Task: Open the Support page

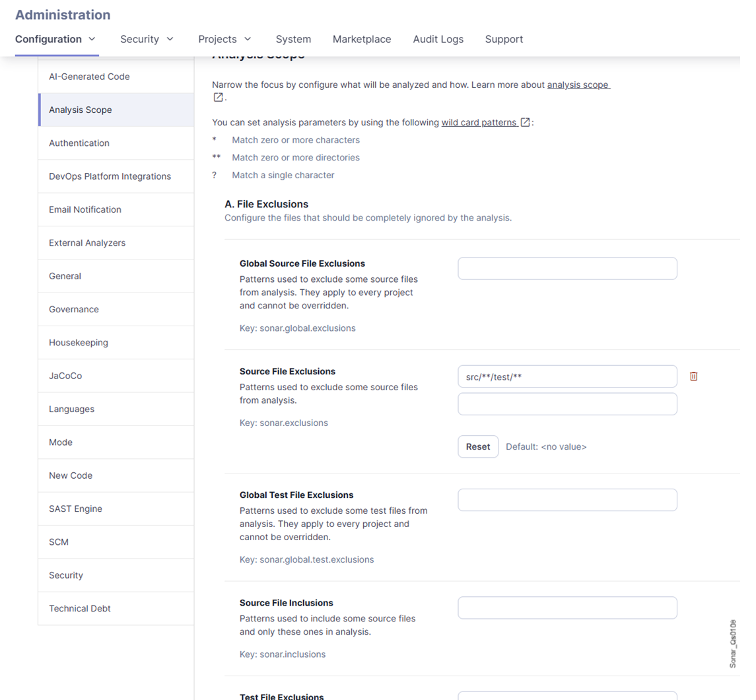Action: [x=504, y=39]
